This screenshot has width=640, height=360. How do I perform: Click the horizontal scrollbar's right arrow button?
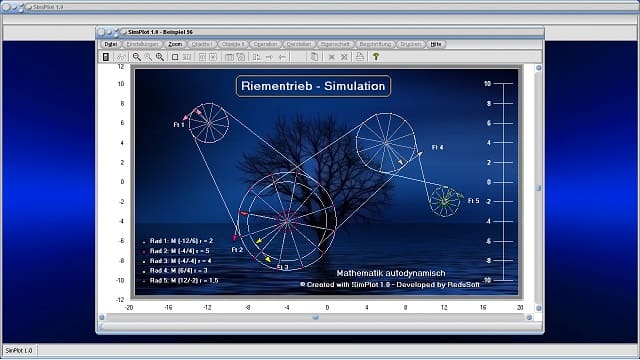pyautogui.click(x=529, y=317)
